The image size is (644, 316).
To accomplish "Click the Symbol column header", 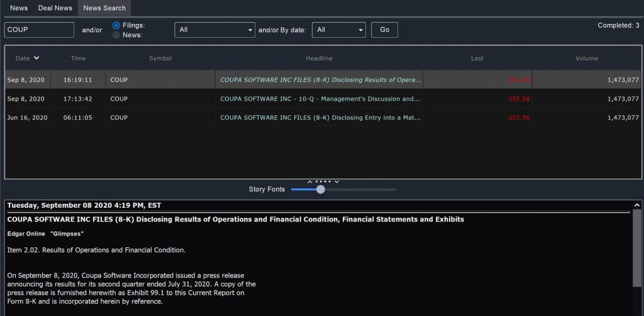I will pos(160,59).
